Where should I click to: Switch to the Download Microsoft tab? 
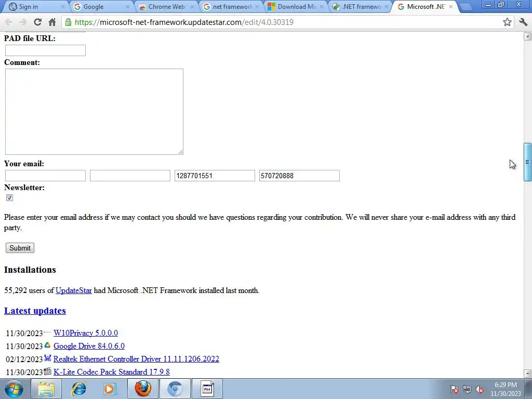[x=296, y=7]
